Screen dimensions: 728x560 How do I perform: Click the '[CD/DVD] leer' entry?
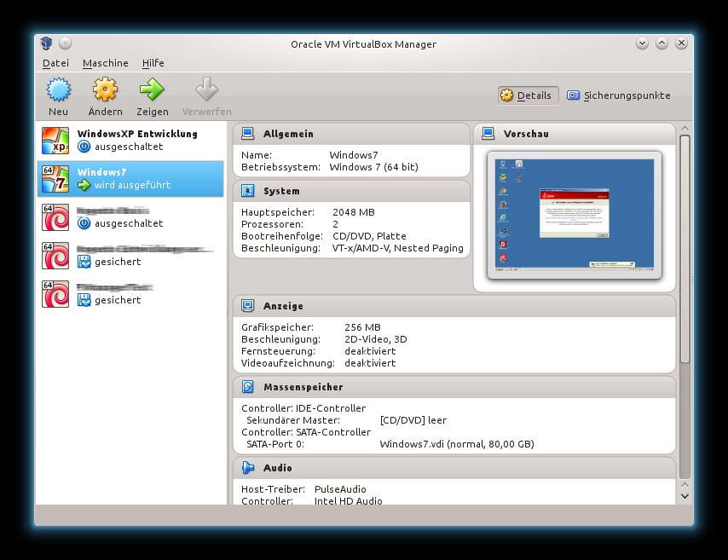coord(413,420)
